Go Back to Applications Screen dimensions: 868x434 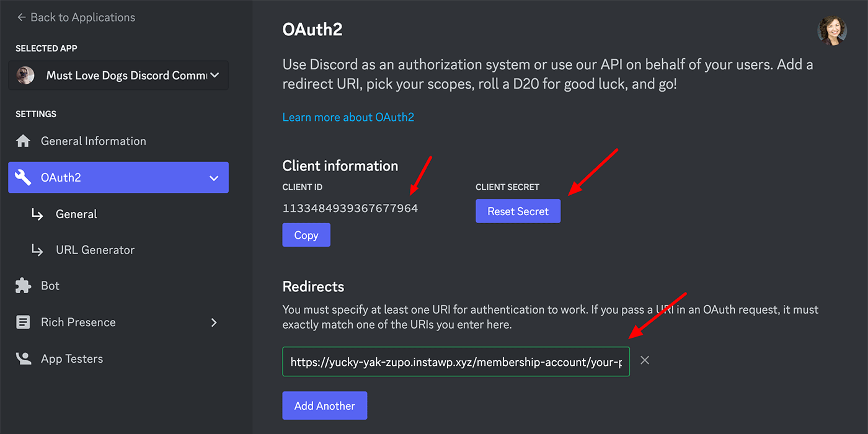point(81,17)
